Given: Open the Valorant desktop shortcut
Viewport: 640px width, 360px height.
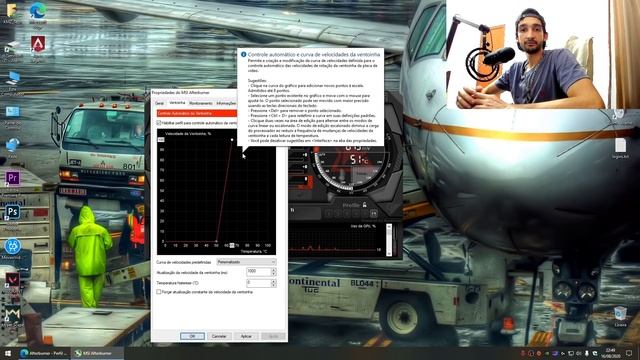Looking at the screenshot, I should pyautogui.click(x=12, y=280).
